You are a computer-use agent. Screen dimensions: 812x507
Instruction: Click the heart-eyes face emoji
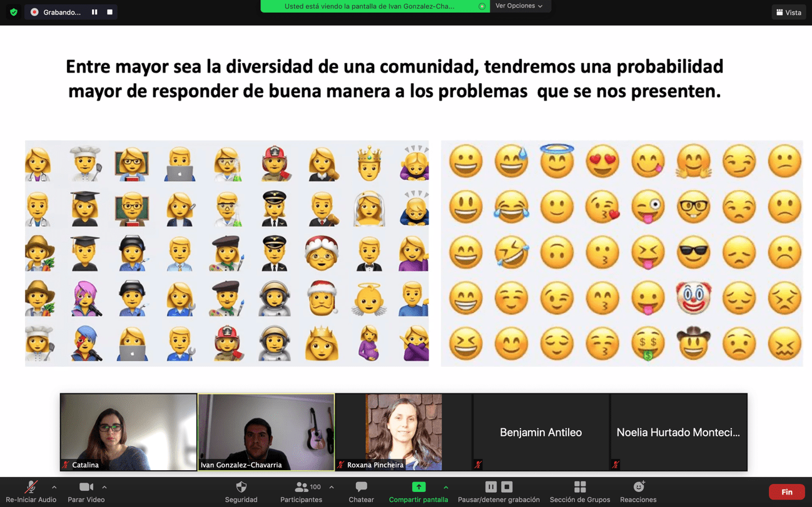[x=602, y=161]
